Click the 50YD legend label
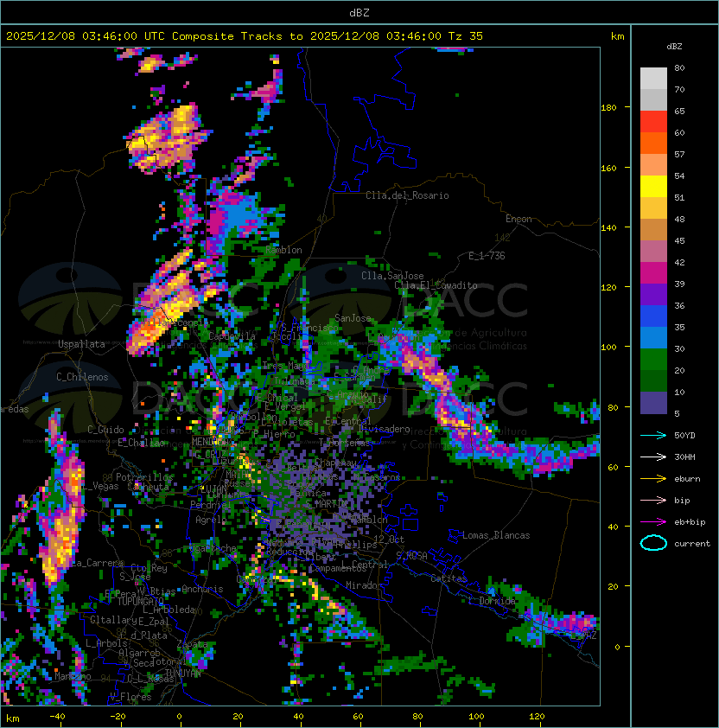Screen dimensions: 719x728 pyautogui.click(x=684, y=436)
